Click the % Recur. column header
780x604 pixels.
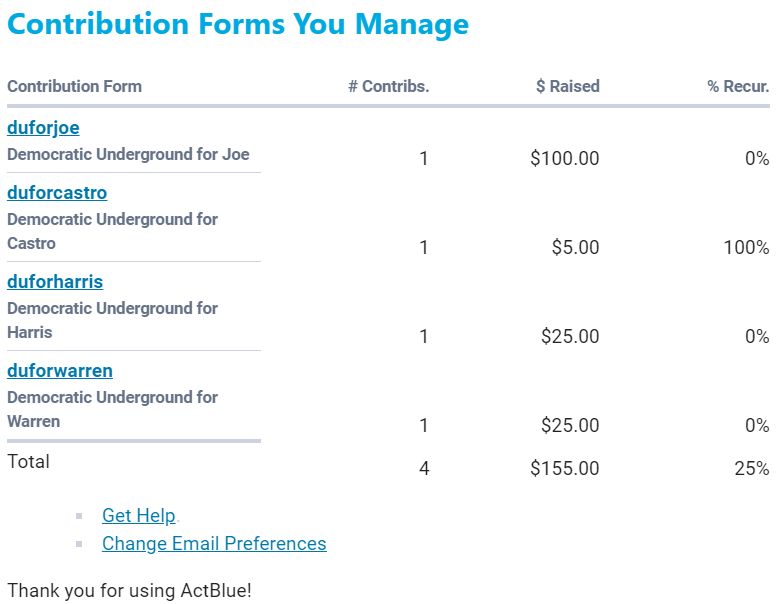tap(738, 87)
